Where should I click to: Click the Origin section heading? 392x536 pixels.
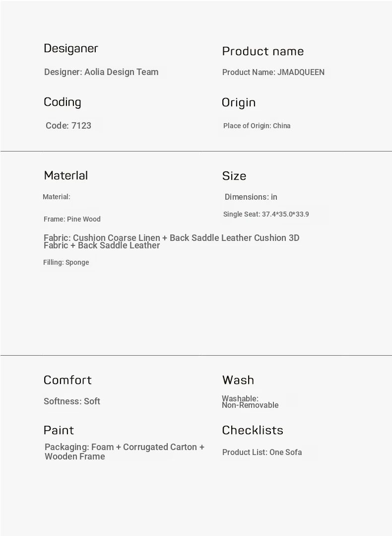click(x=239, y=102)
